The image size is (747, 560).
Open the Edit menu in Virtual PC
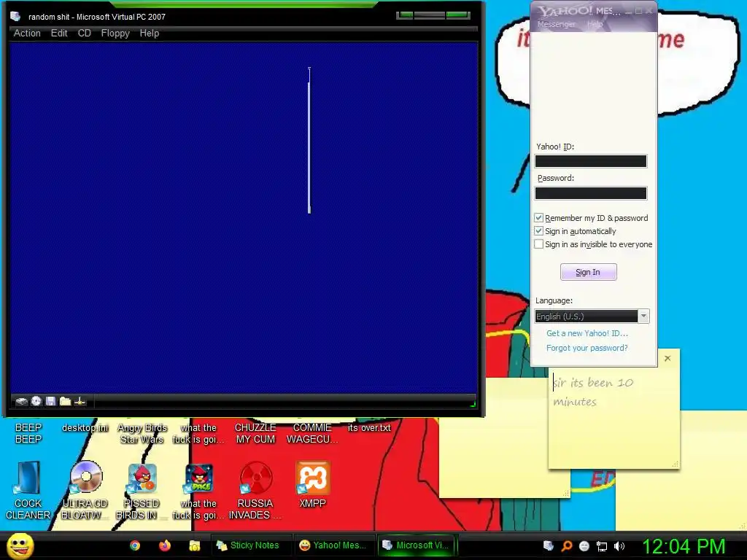pyautogui.click(x=59, y=34)
